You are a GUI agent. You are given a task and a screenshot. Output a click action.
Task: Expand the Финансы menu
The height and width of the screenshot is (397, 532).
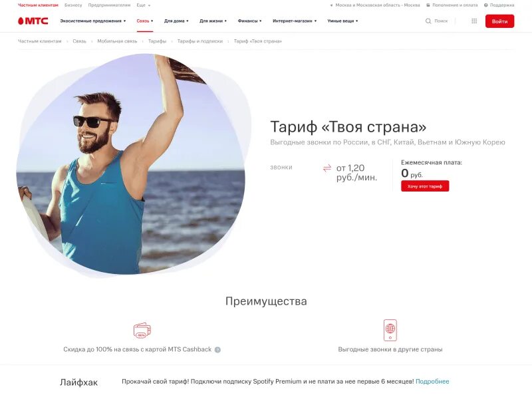pos(249,21)
